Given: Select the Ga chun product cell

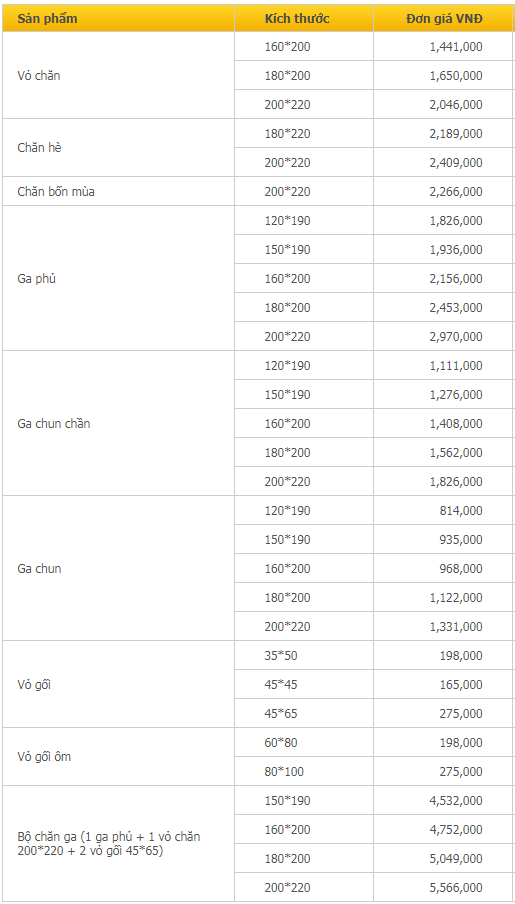Looking at the screenshot, I should [x=119, y=568].
